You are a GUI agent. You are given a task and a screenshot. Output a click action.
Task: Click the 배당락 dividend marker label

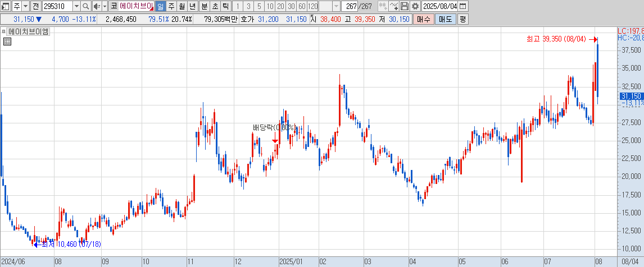[274, 127]
